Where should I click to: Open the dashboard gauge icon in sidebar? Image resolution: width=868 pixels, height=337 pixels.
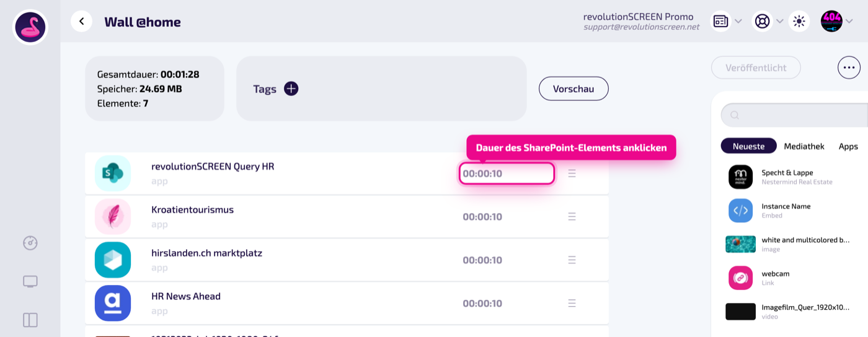[30, 243]
